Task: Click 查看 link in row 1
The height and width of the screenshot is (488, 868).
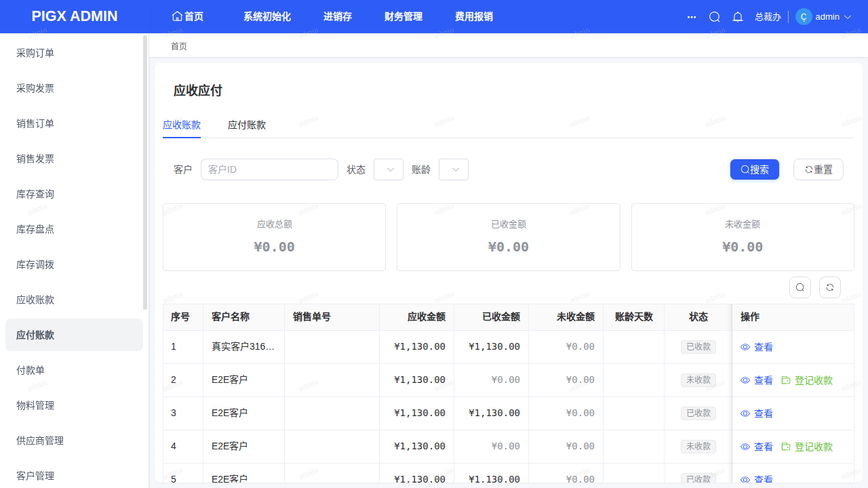Action: tap(764, 347)
